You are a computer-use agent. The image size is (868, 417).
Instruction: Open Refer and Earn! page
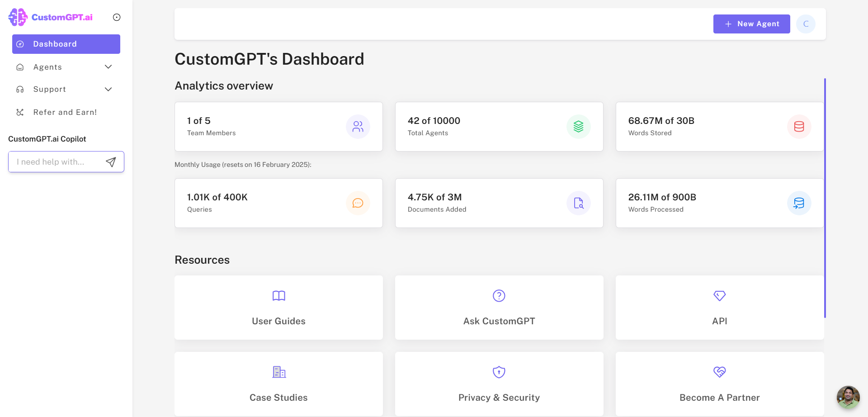click(65, 112)
